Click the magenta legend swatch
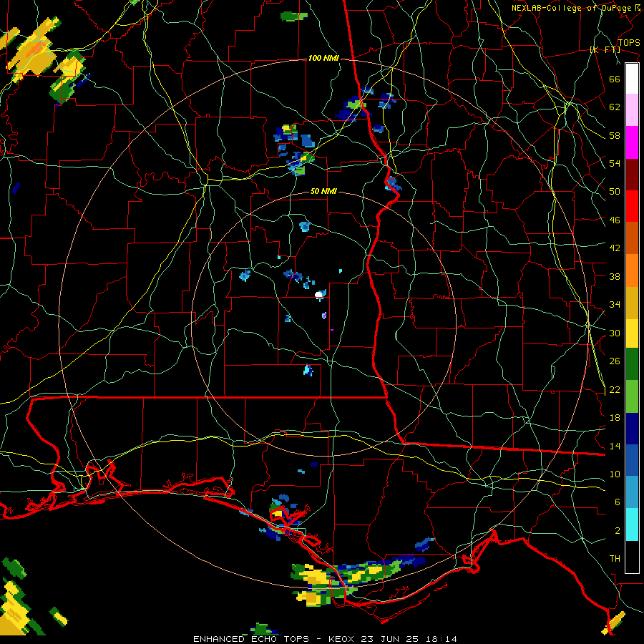 click(x=632, y=142)
